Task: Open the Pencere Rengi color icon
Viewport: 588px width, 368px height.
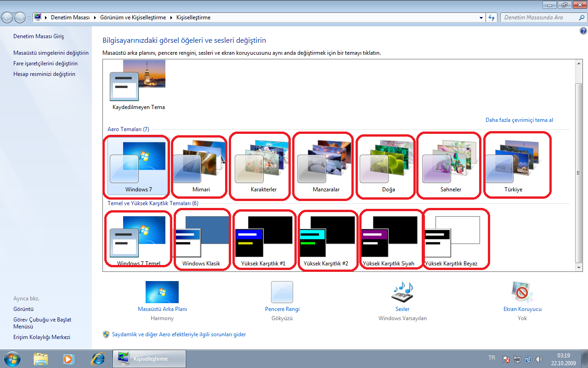Action: [282, 292]
